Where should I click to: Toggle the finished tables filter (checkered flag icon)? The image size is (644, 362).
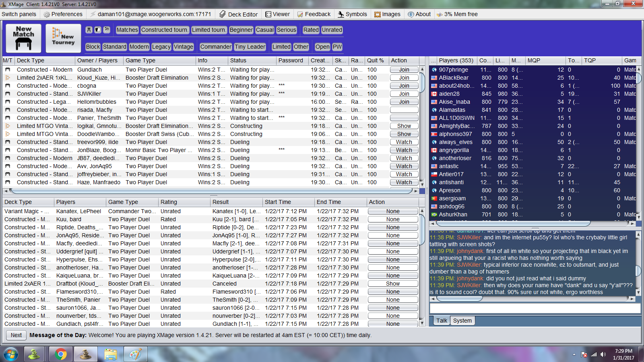(x=107, y=30)
